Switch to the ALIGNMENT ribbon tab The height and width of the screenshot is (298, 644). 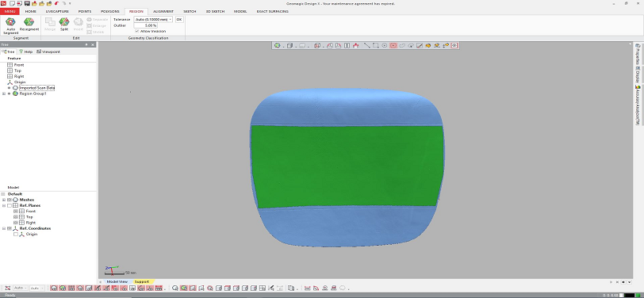(x=163, y=12)
